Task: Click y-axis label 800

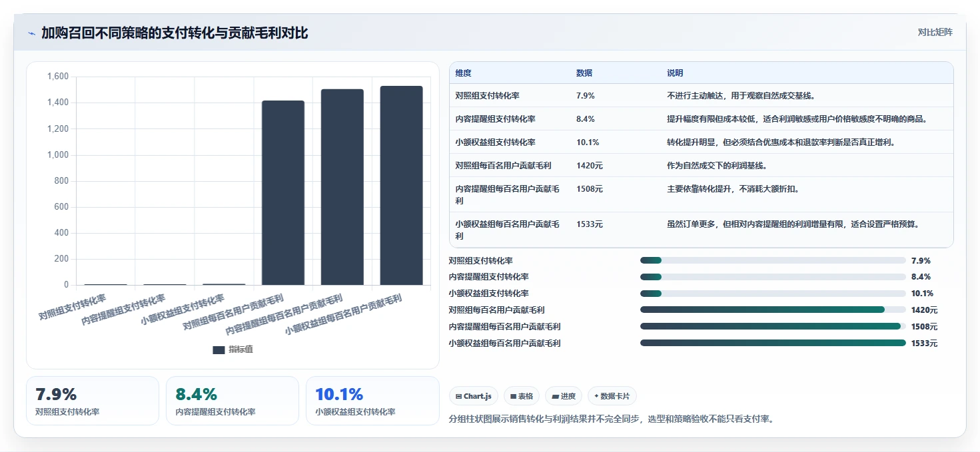Action: 61,181
